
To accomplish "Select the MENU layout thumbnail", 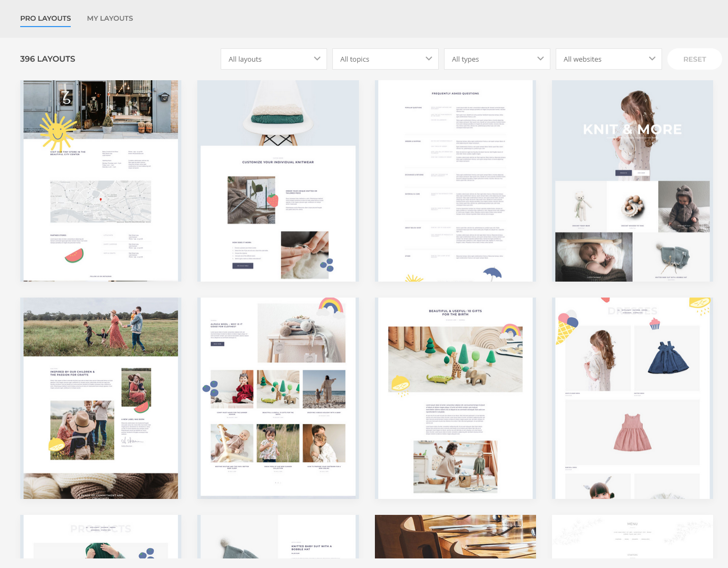I will click(632, 536).
